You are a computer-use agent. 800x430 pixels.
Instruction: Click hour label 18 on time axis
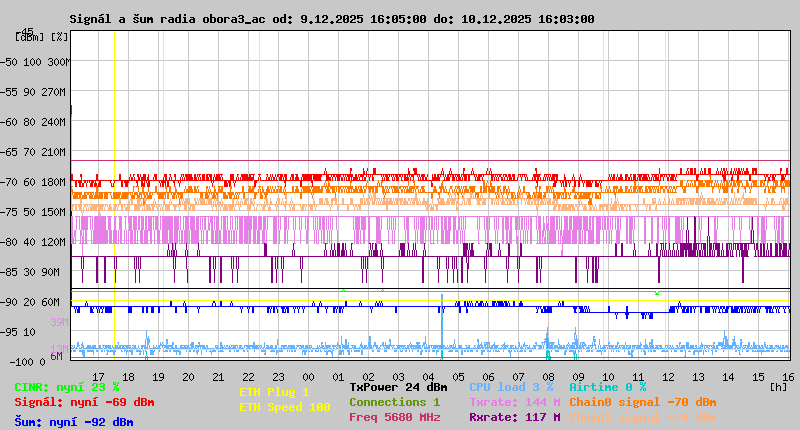(128, 377)
